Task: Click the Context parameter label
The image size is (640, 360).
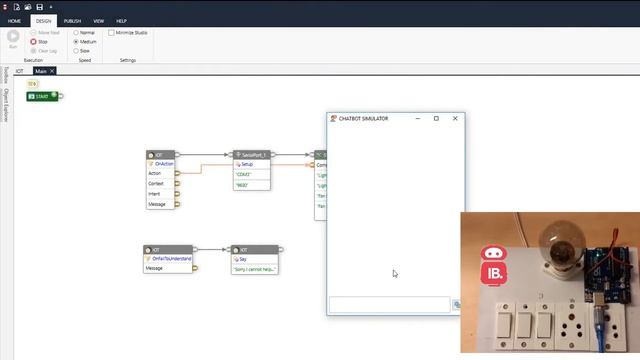Action: tap(156, 184)
